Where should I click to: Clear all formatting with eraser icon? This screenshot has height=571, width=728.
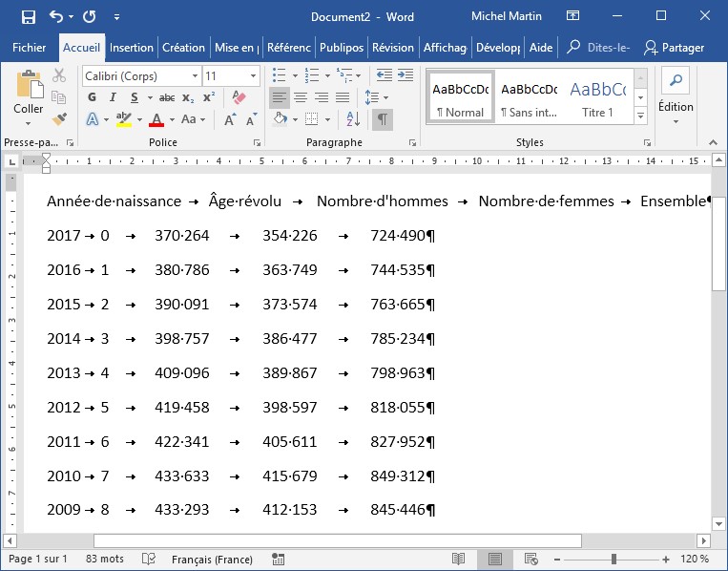[239, 97]
